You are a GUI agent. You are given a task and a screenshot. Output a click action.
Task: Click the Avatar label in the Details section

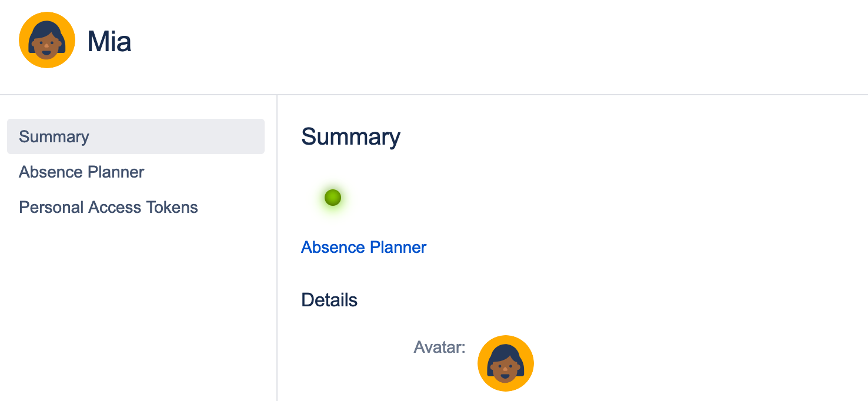pos(439,347)
